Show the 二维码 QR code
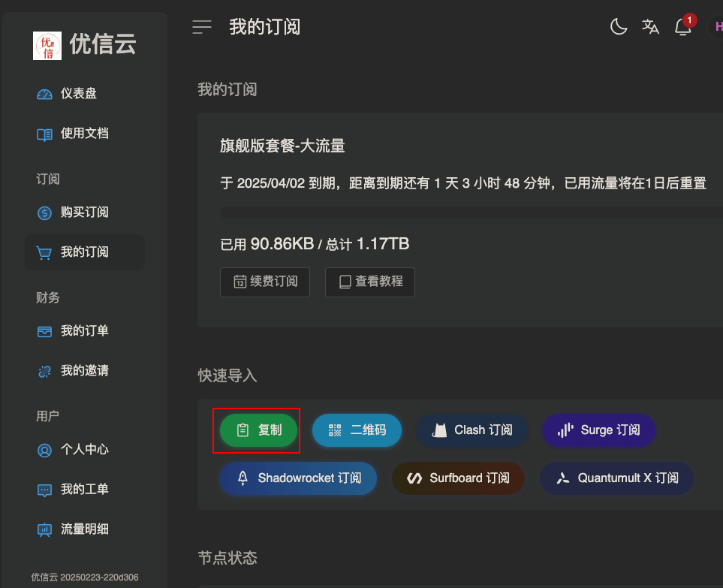 [357, 430]
